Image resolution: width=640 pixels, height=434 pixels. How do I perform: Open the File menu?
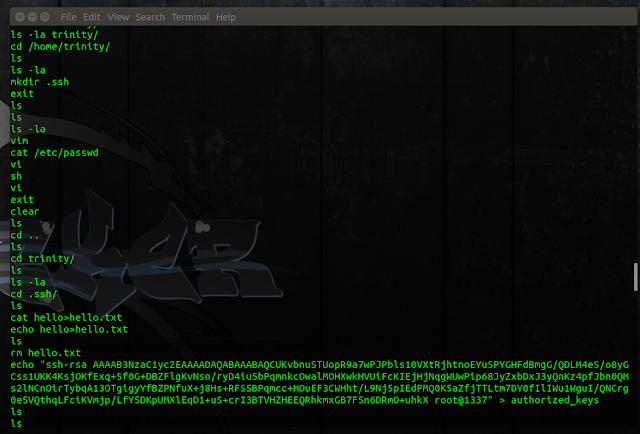click(68, 17)
